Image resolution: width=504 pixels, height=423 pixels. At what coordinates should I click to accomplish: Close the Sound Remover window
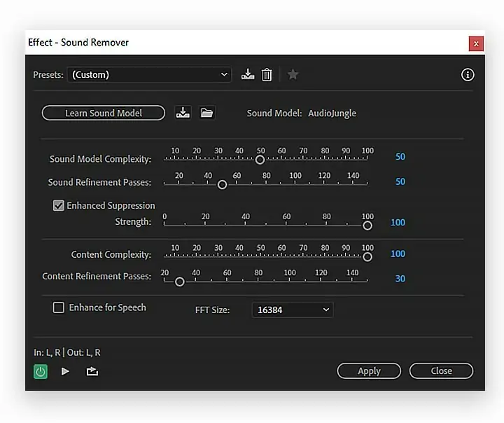click(476, 43)
